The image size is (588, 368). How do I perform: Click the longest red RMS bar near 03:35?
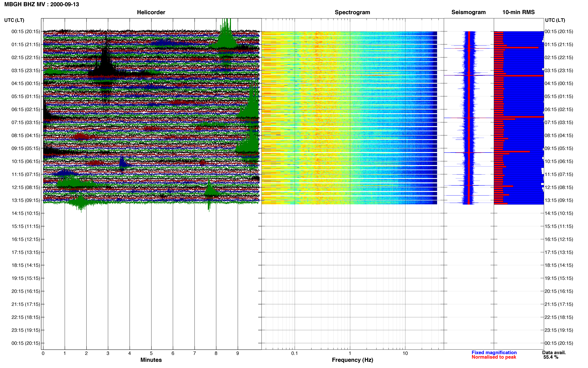(518, 76)
